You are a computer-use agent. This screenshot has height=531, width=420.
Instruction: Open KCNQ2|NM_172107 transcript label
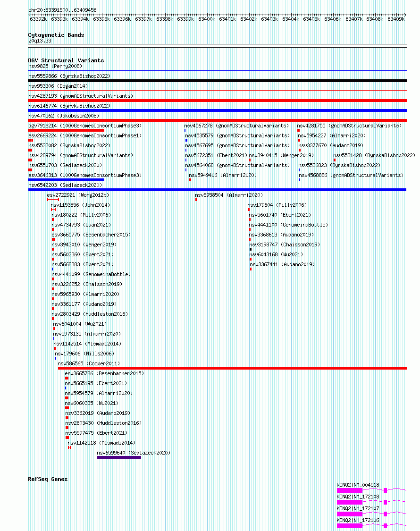pos(358,508)
